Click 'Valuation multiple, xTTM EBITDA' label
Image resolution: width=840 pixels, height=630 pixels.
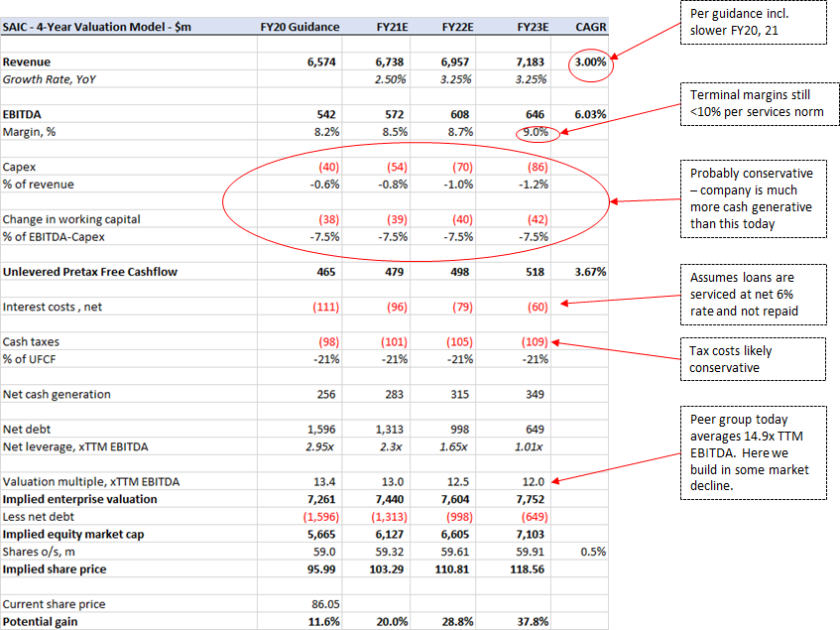pos(91,482)
